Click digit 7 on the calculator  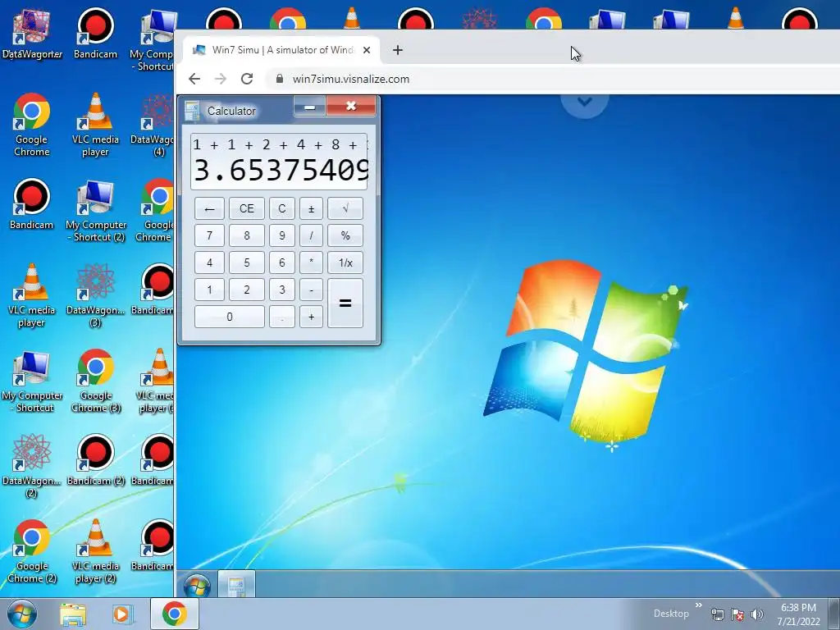(209, 235)
